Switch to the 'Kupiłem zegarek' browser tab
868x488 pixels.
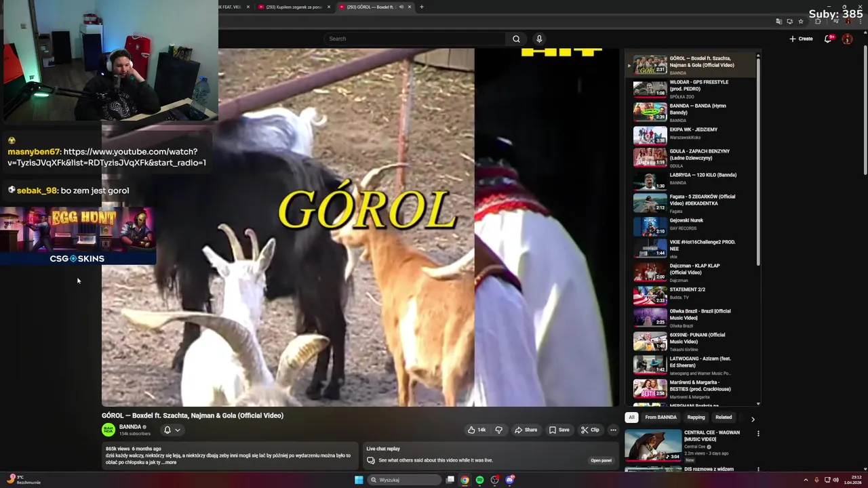294,7
